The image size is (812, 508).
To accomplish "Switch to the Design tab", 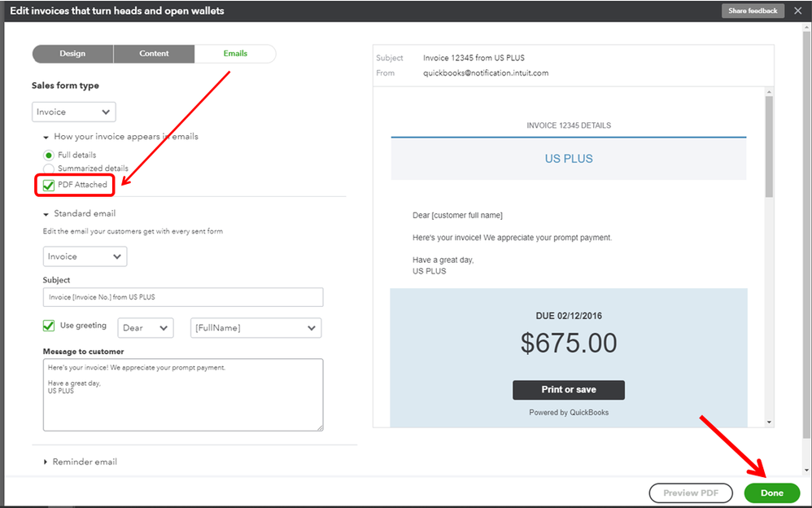I will click(x=72, y=54).
